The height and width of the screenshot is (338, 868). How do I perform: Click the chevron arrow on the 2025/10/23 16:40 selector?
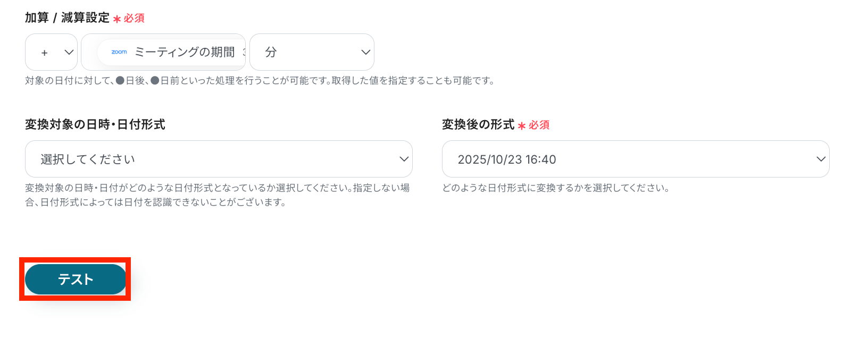click(x=821, y=159)
